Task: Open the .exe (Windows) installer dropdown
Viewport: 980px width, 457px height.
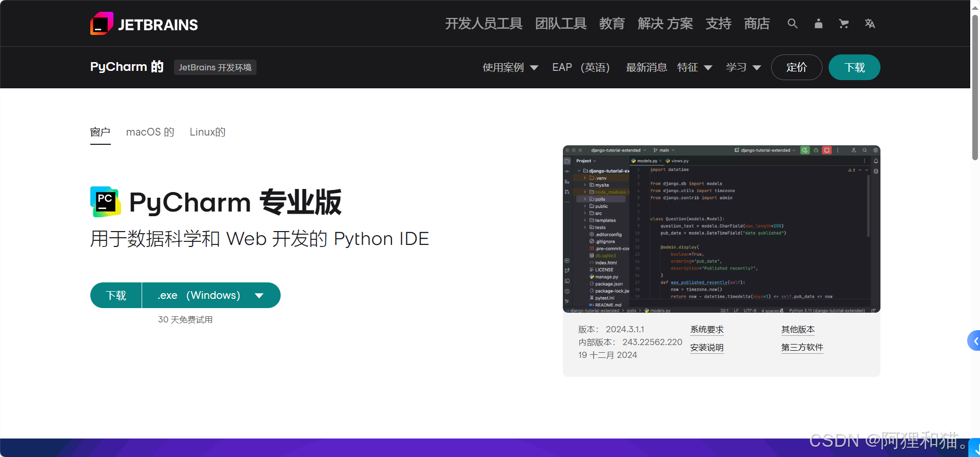Action: [x=211, y=295]
